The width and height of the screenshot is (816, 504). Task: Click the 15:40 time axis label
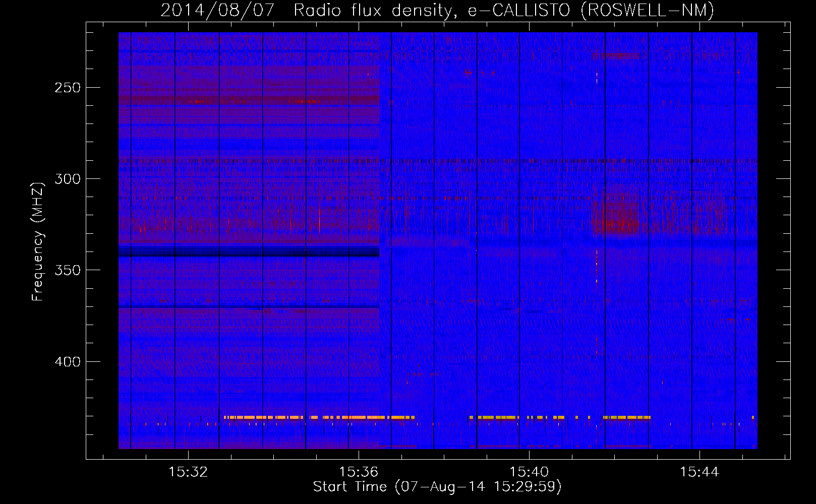[529, 472]
